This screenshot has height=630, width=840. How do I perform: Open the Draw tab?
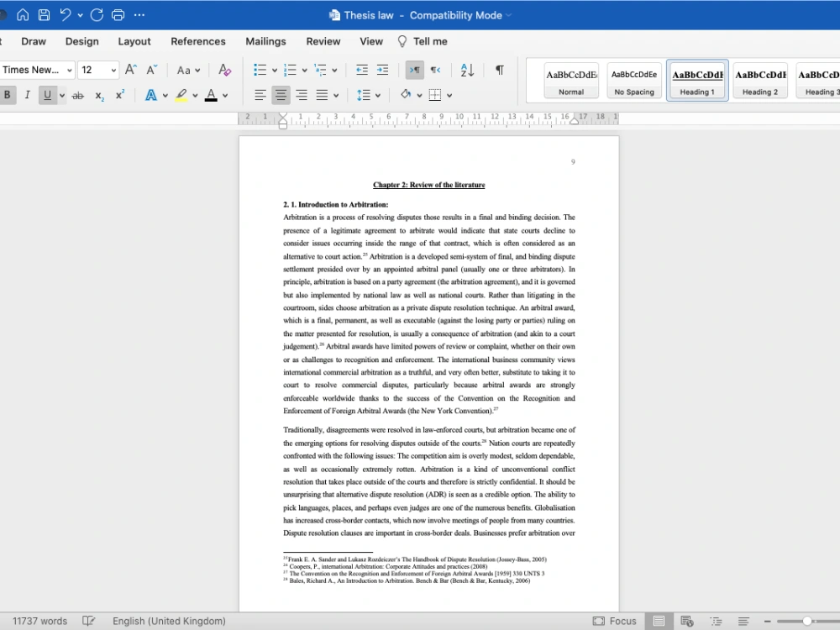click(34, 41)
